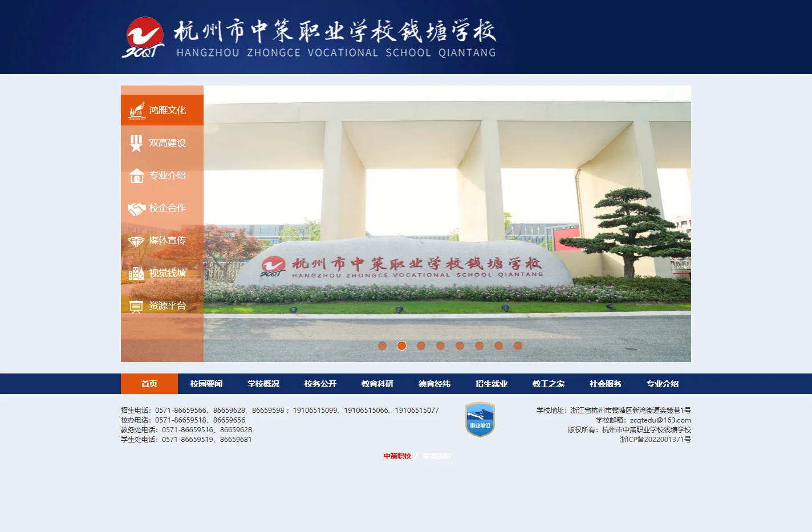Jump to the eighth carousel slide dot
This screenshot has height=532, width=812.
click(x=518, y=346)
